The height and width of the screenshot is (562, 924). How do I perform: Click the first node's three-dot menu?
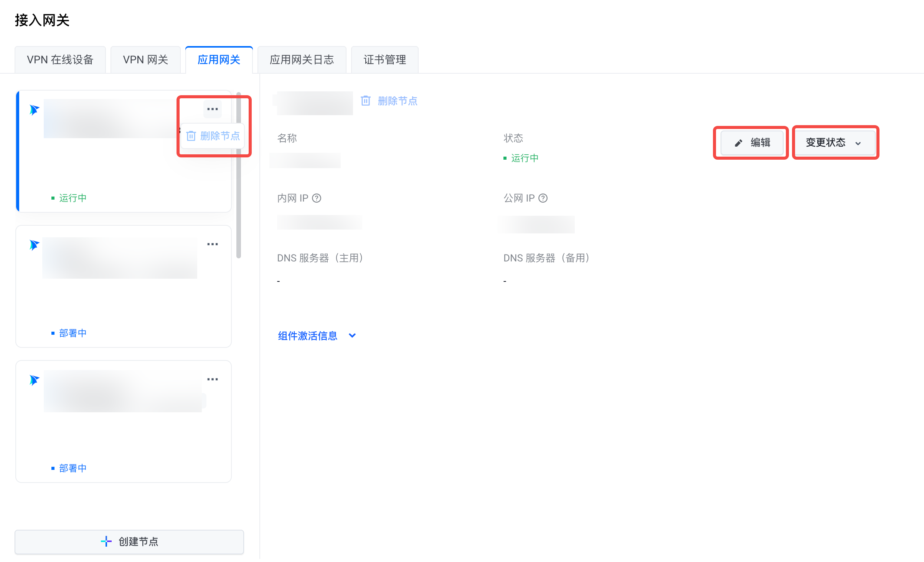pyautogui.click(x=212, y=109)
